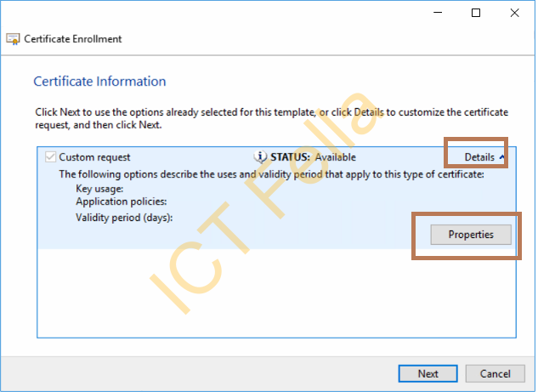Screen dimensions: 538x392
Task: Close the Certificate Enrollment window
Action: tap(514, 13)
